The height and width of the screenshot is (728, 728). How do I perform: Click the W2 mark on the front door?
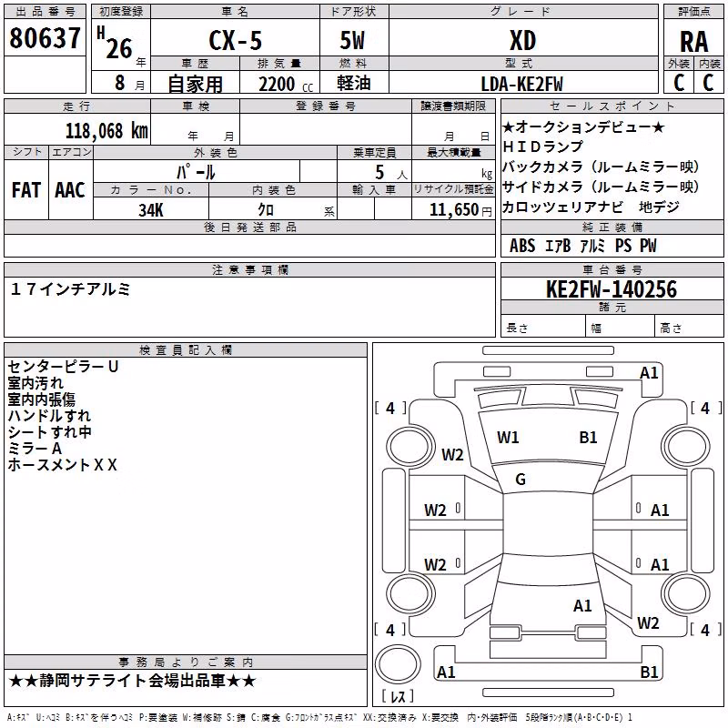[435, 511]
